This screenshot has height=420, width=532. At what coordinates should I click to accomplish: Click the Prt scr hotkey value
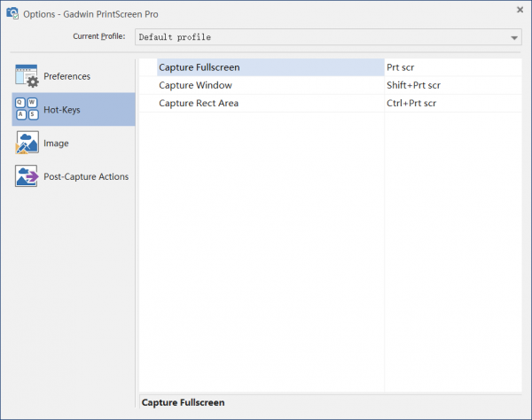401,67
